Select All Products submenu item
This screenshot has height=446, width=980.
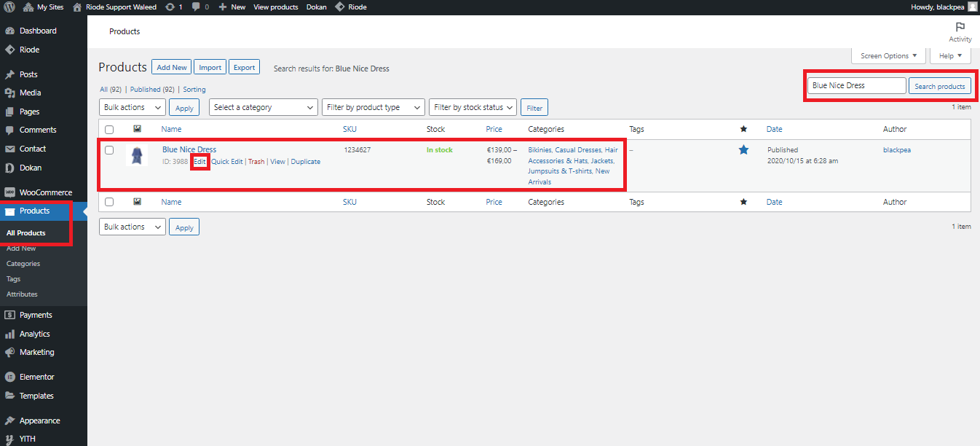click(x=26, y=233)
